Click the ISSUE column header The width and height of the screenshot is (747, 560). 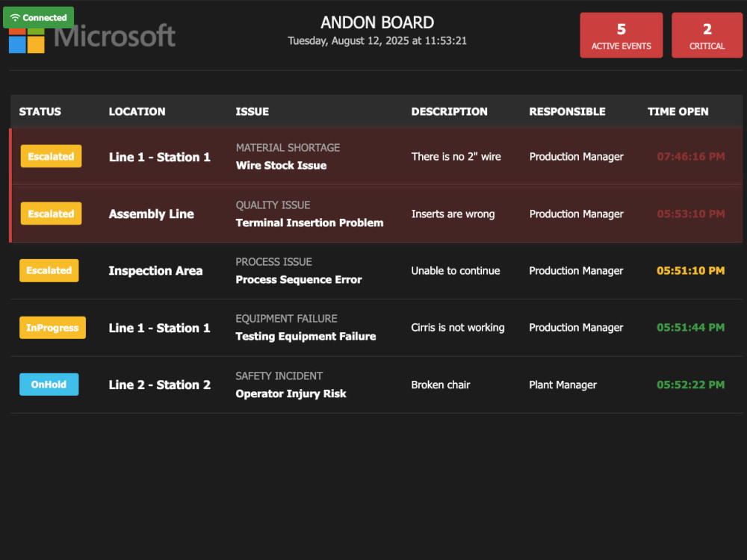pyautogui.click(x=252, y=111)
